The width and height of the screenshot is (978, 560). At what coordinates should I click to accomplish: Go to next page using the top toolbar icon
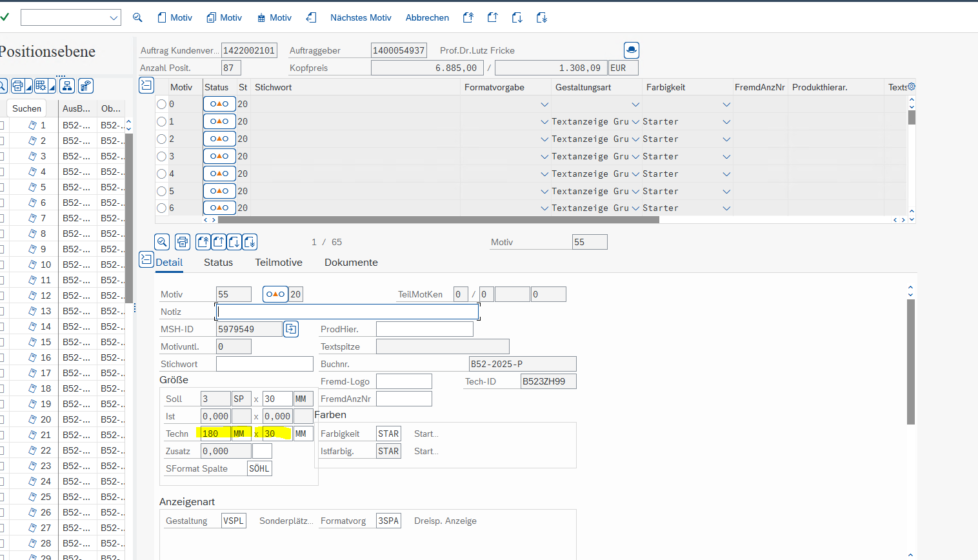517,17
